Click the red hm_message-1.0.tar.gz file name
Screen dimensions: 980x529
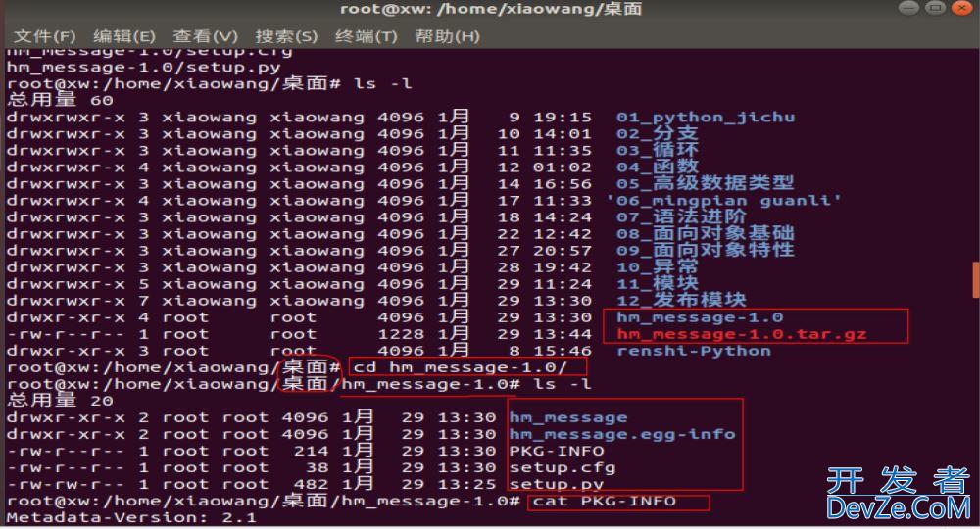coord(742,334)
